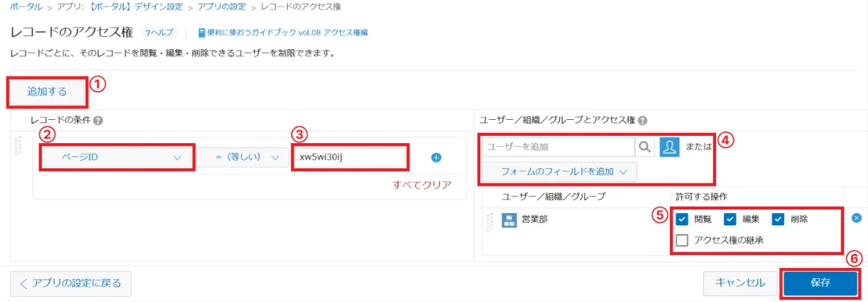Screen dimensions: 868x302
Task: Click the blue user picker icon
Action: pyautogui.click(x=670, y=147)
